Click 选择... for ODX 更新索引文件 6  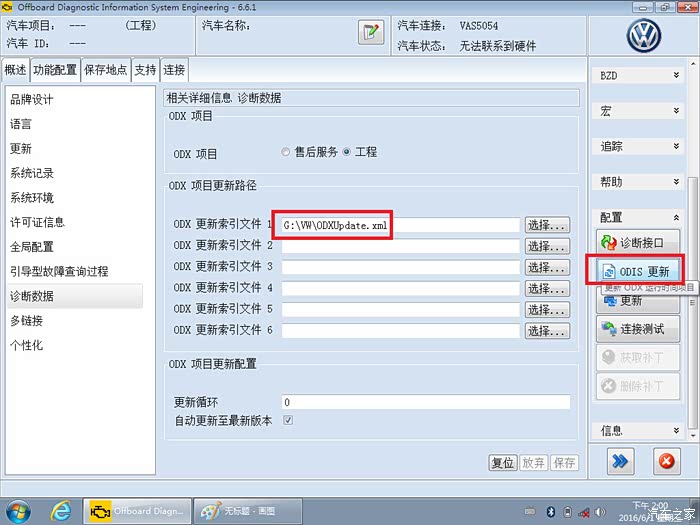tap(547, 331)
